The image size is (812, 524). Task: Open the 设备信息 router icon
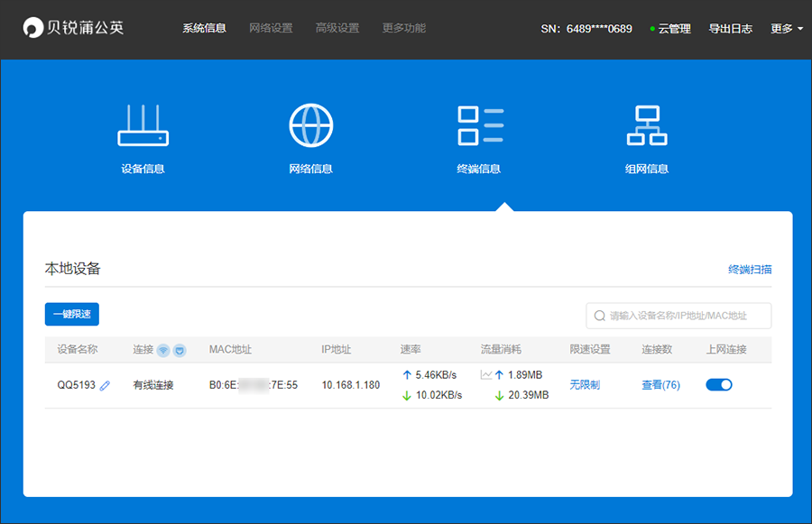coord(143,125)
